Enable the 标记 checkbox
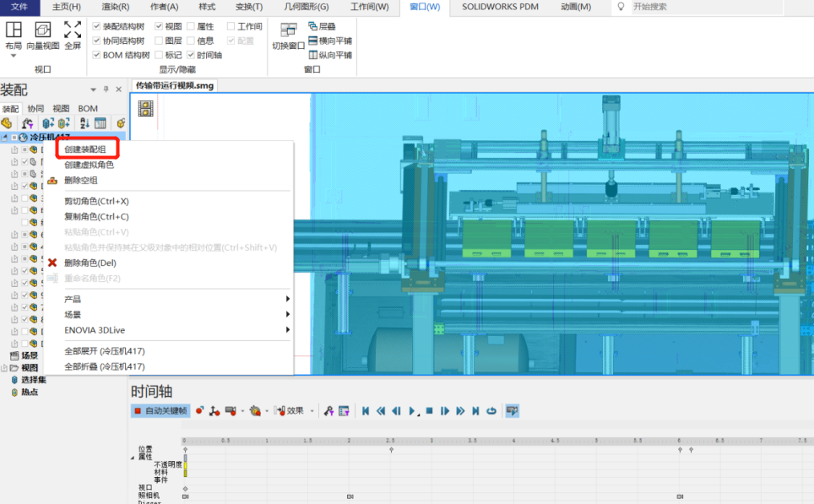Viewport: 814px width, 504px height. click(x=159, y=55)
